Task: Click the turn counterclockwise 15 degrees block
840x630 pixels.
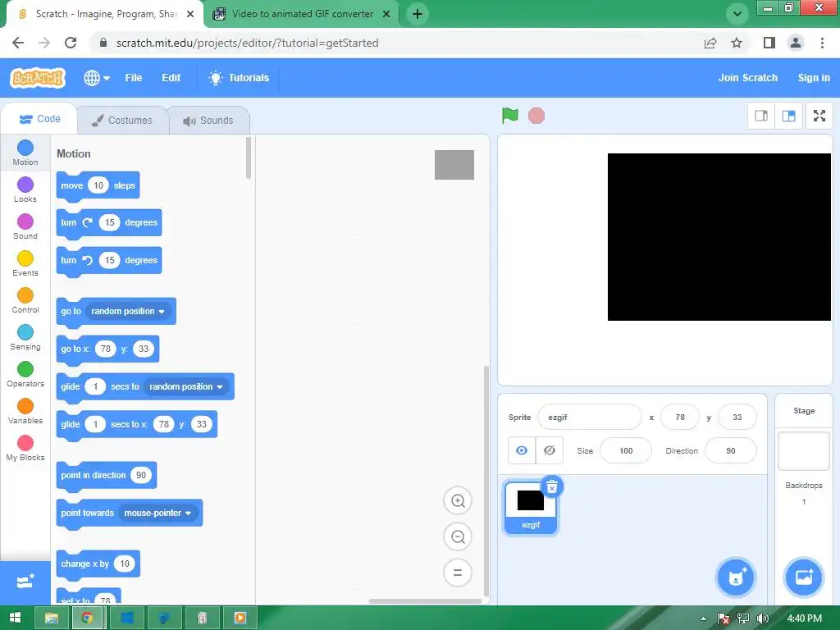Action: (x=109, y=260)
